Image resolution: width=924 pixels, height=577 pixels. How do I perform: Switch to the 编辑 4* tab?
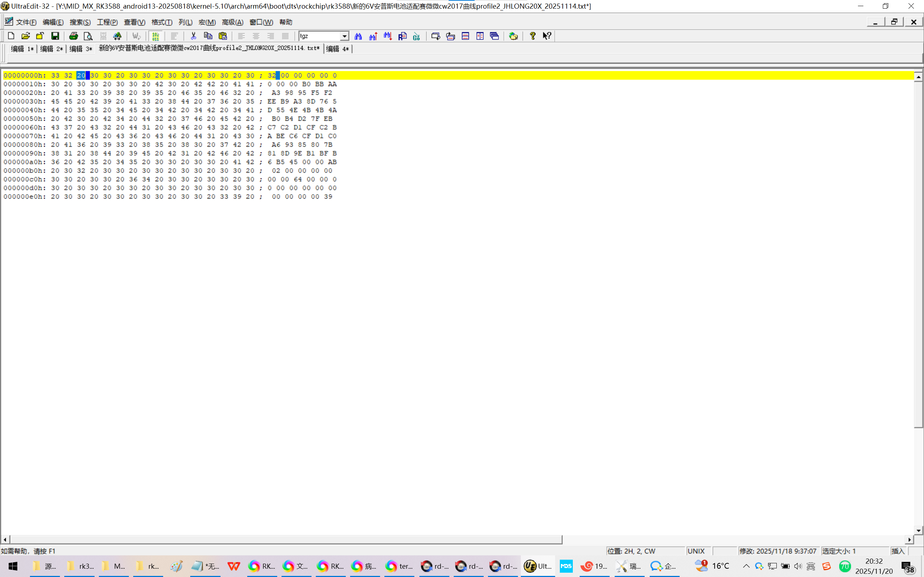[x=337, y=49]
